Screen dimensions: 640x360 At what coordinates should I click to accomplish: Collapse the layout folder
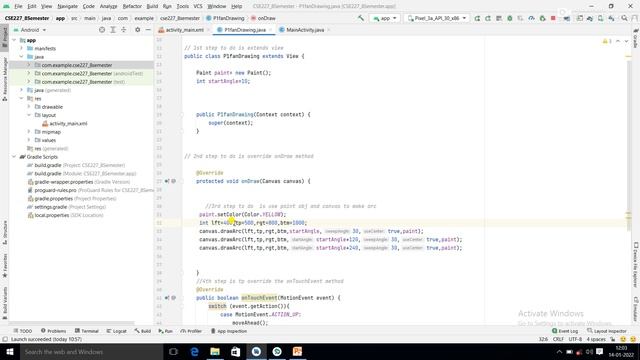click(29, 115)
